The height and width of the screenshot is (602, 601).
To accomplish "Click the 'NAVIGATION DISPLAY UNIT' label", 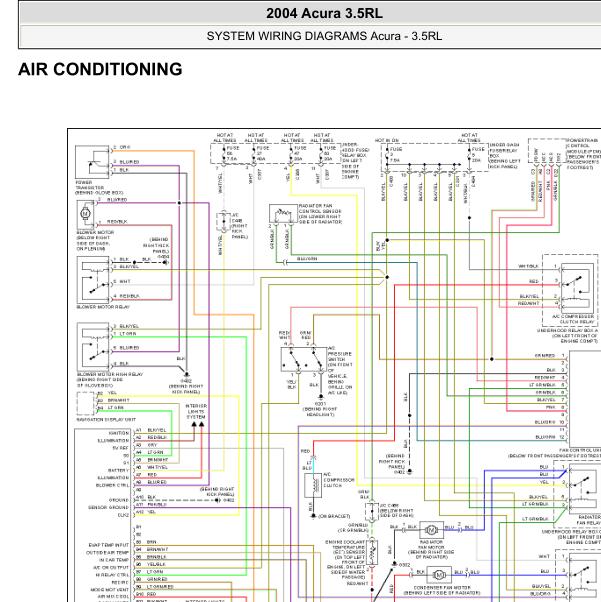I will pyautogui.click(x=106, y=420).
